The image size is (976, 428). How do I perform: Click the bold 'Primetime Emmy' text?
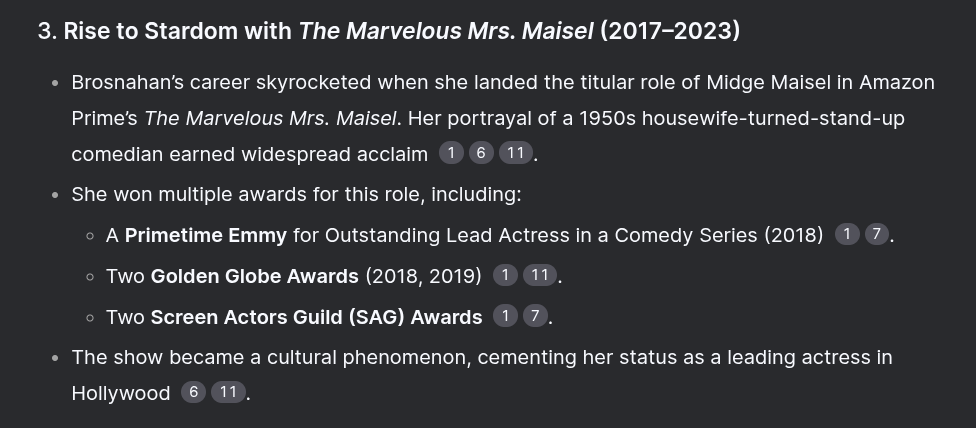click(x=206, y=235)
